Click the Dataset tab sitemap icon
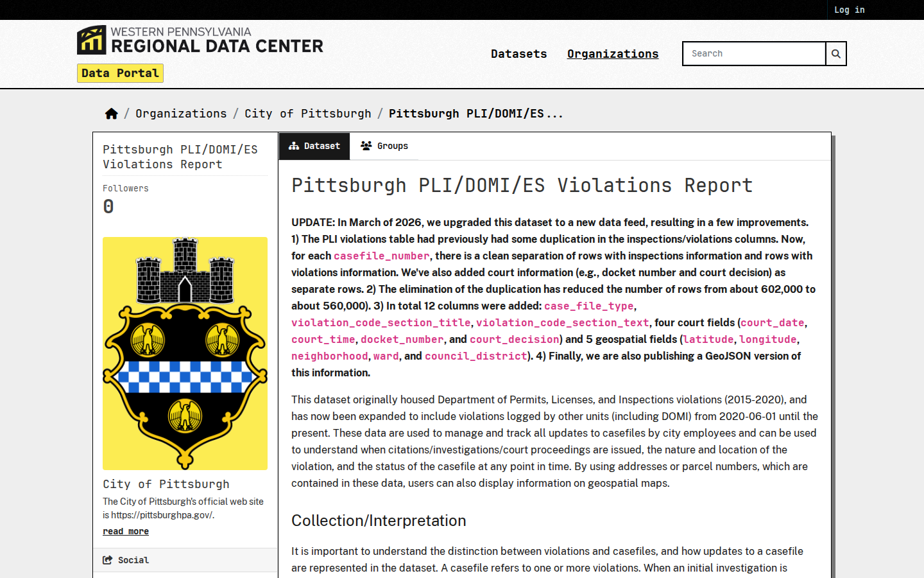The height and width of the screenshot is (578, 924). (x=294, y=146)
